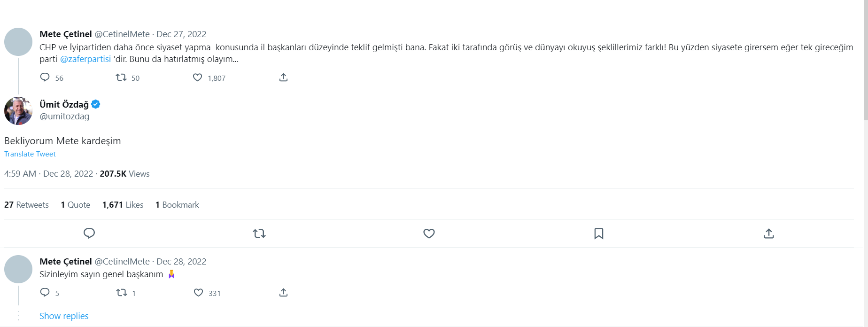Like Ümit Özdağ's main tweet

(429, 234)
